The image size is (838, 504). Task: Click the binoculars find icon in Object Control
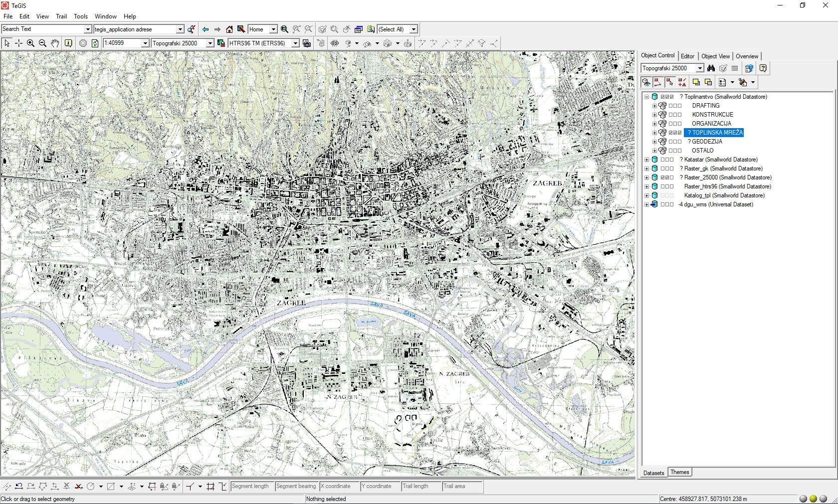coord(711,68)
